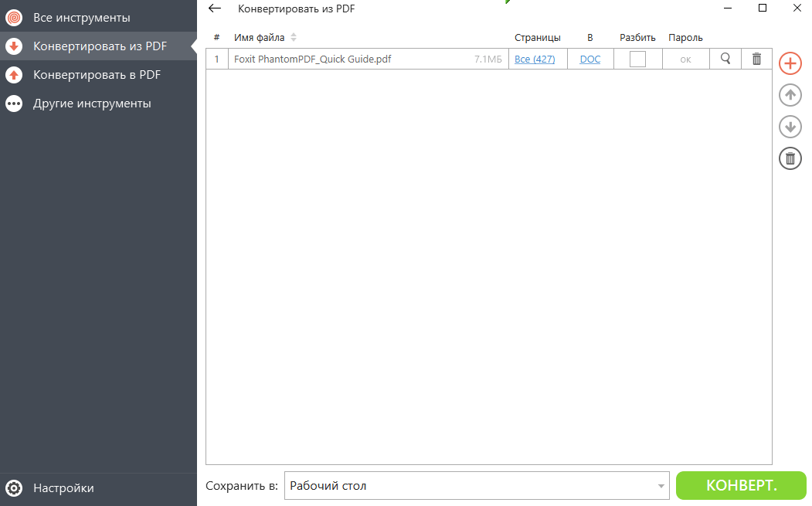This screenshot has height=506, width=812.
Task: Preview the file with the magnifier icon
Action: point(725,59)
